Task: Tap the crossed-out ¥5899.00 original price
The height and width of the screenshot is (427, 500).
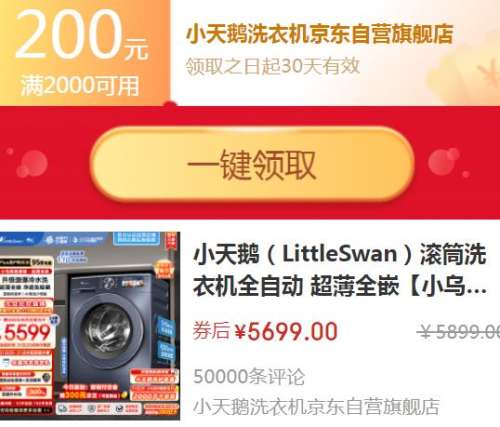Action: pyautogui.click(x=459, y=332)
